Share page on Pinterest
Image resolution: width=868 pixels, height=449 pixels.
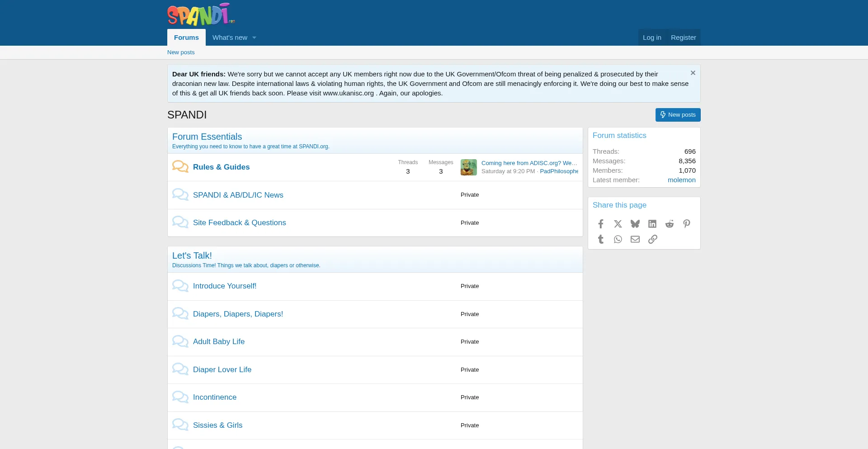687,224
